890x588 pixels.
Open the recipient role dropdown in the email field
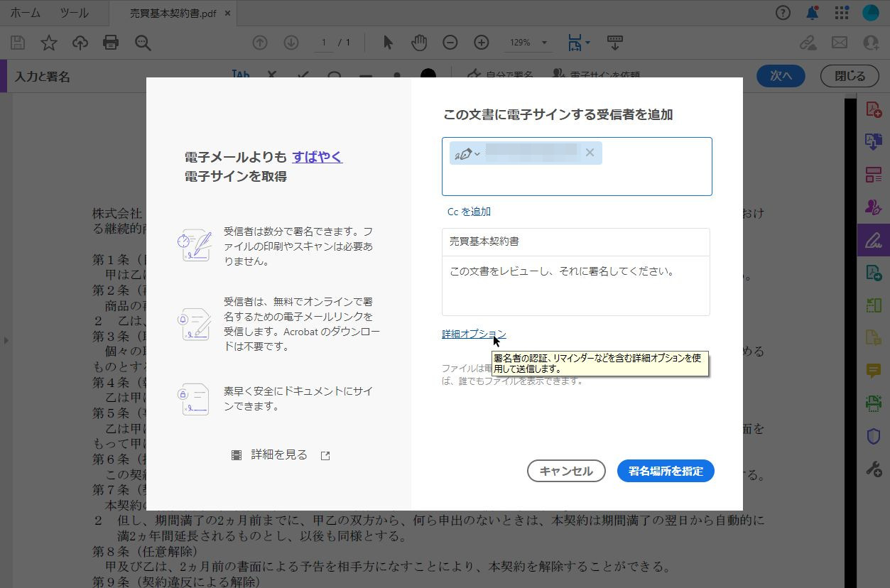coord(467,152)
